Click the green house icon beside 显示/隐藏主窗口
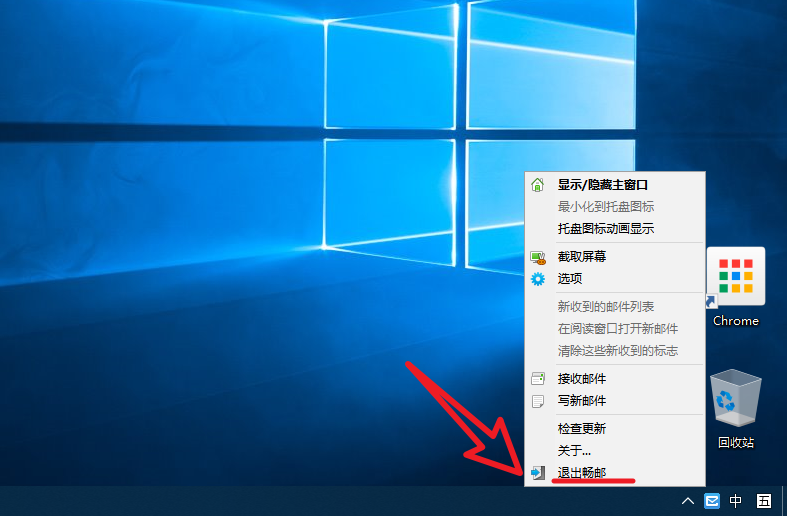 538,185
